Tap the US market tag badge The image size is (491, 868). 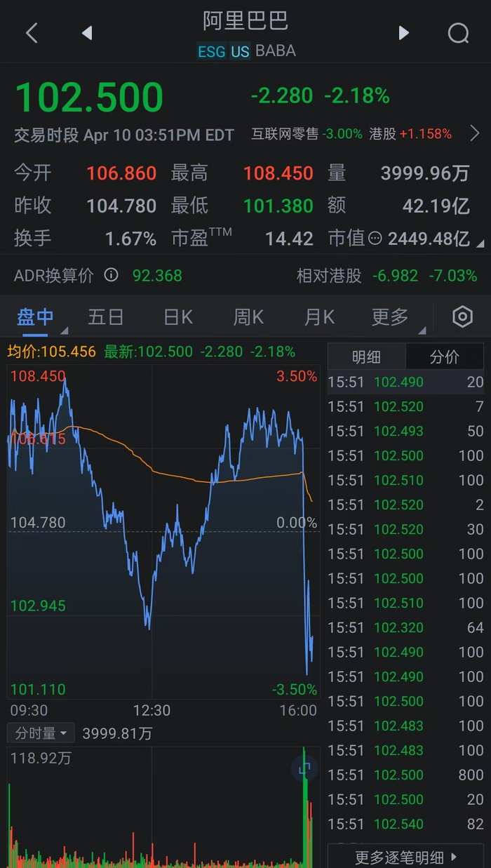coord(240,51)
